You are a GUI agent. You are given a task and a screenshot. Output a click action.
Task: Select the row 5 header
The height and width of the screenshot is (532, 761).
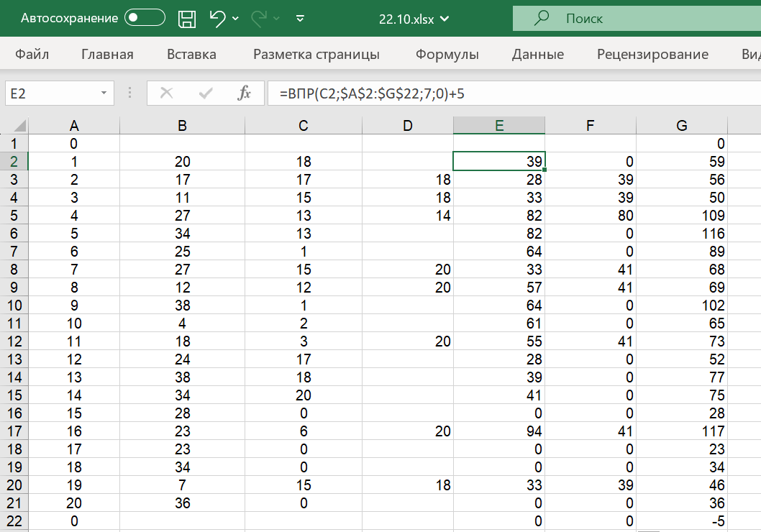click(x=14, y=216)
